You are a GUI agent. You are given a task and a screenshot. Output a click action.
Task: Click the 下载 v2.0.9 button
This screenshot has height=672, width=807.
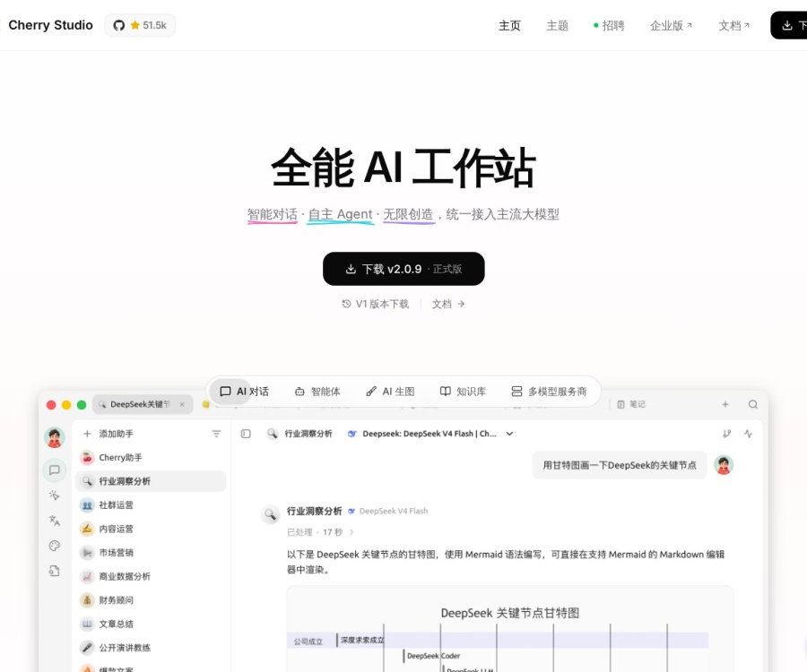coord(403,269)
